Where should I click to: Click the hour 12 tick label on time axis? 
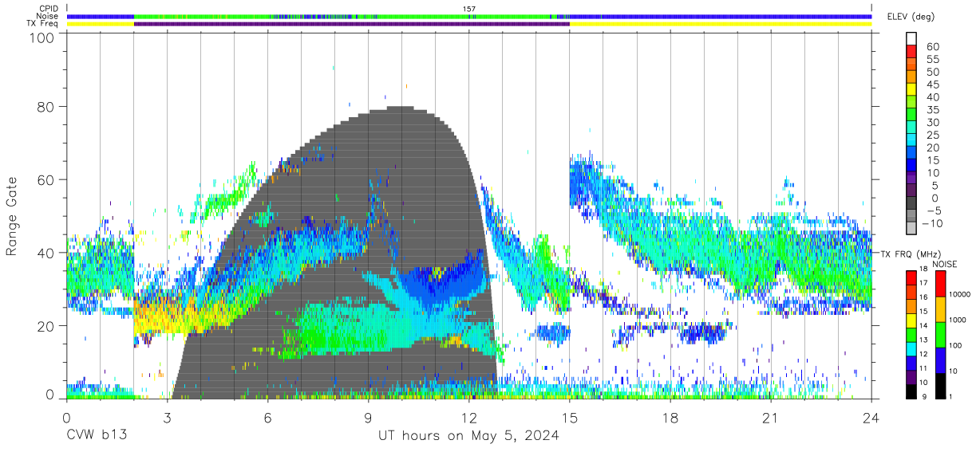coord(468,419)
